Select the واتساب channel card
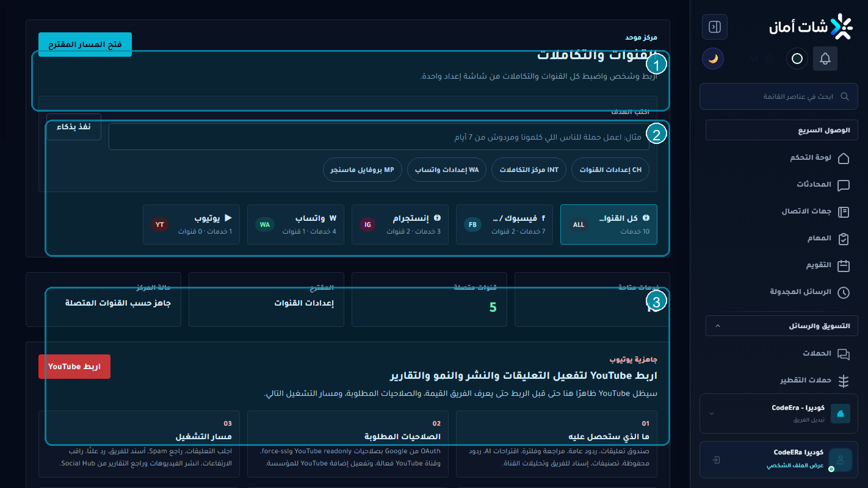This screenshot has width=868, height=488. pyautogui.click(x=295, y=224)
